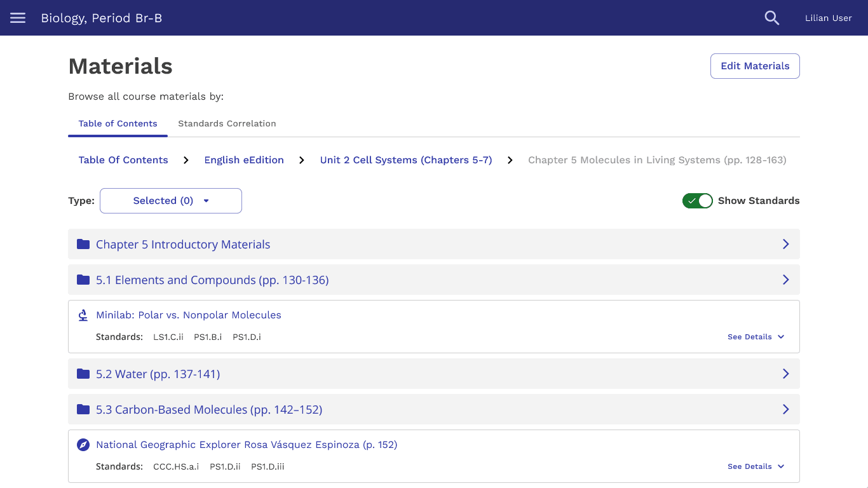The width and height of the screenshot is (868, 488).
Task: Click the search magnifier icon
Action: (x=771, y=18)
